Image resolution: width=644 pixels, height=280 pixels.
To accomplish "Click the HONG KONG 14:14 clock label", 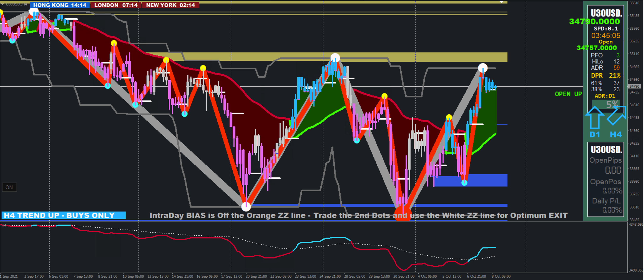I will [x=60, y=5].
